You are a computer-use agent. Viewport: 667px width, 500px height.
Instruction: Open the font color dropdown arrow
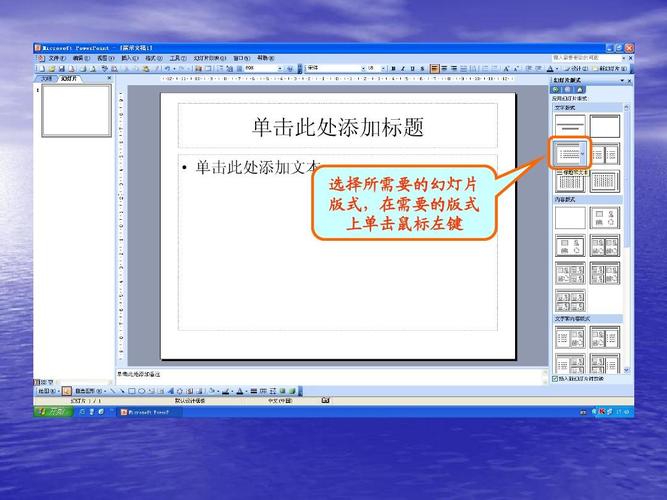pos(557,69)
